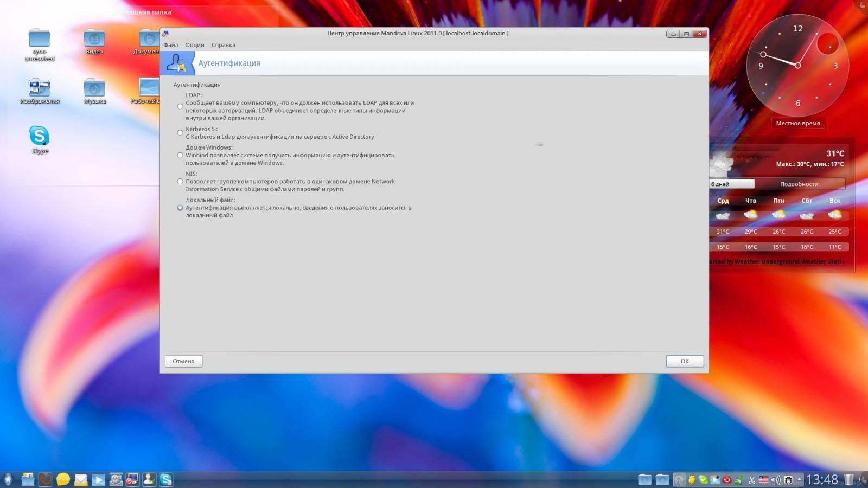The image size is (868, 488).
Task: Click the yellow shield icon in system tray
Action: click(692, 480)
